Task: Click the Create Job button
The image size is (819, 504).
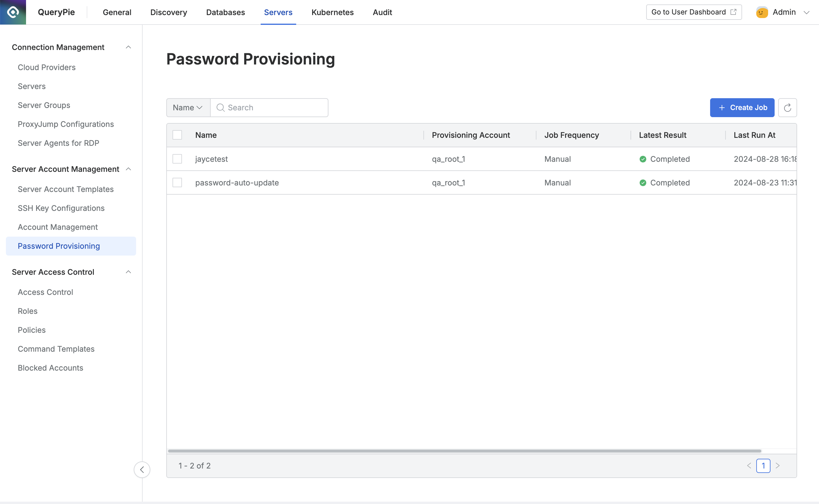Action: (x=742, y=108)
